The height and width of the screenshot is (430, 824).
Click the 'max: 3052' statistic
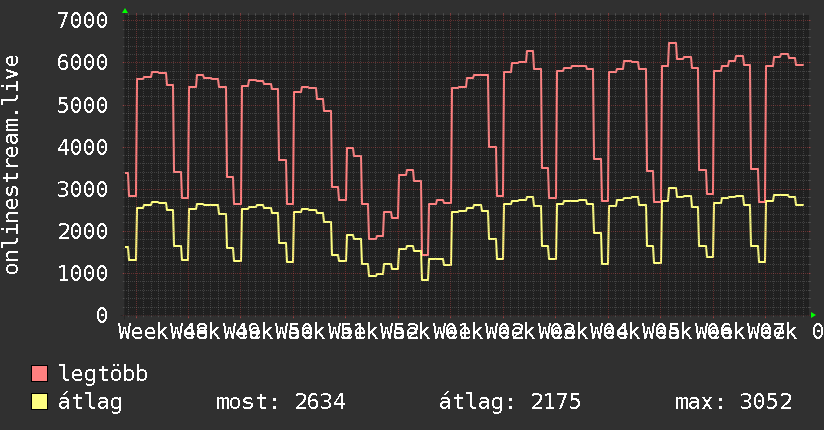pos(733,402)
